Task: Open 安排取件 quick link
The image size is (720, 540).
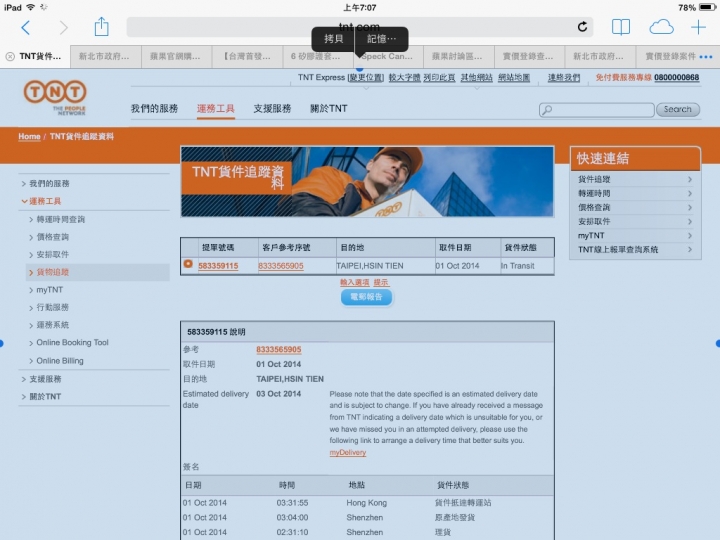Action: (635, 221)
